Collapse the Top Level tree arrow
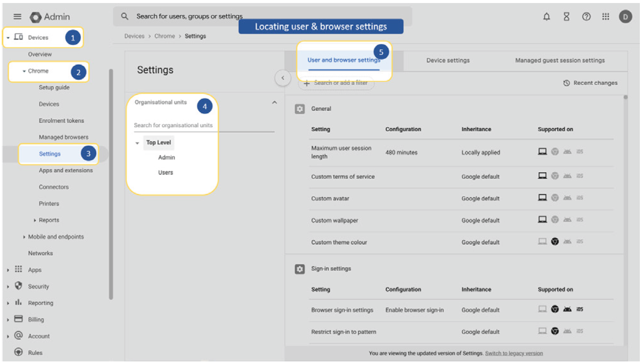The height and width of the screenshot is (364, 642). tap(137, 143)
